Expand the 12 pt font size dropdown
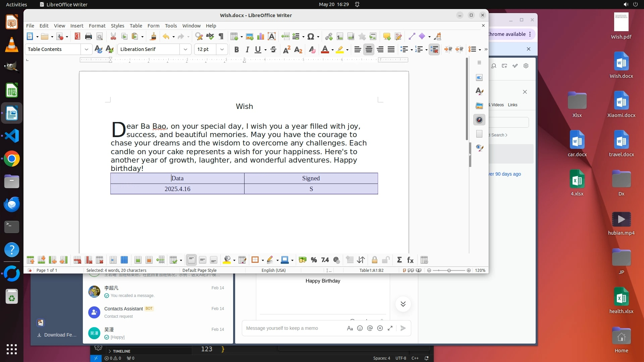Screen dimensions: 644x362 (222, 49)
